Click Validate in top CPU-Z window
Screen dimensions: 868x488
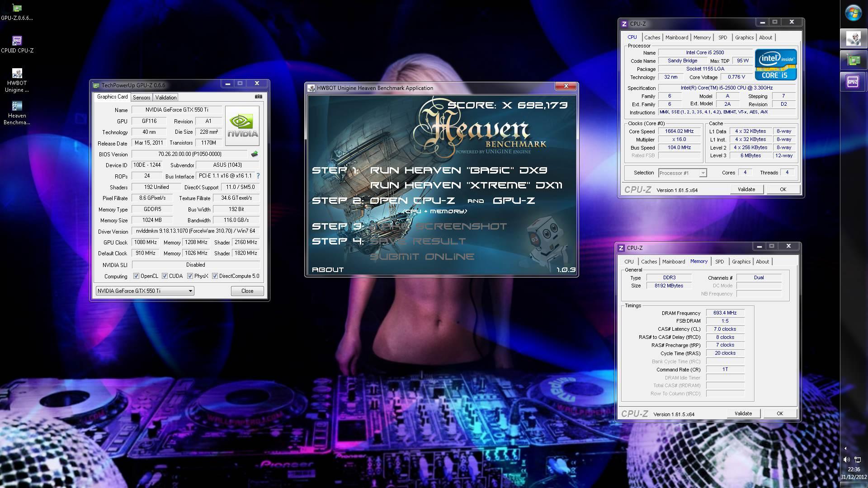[746, 189]
